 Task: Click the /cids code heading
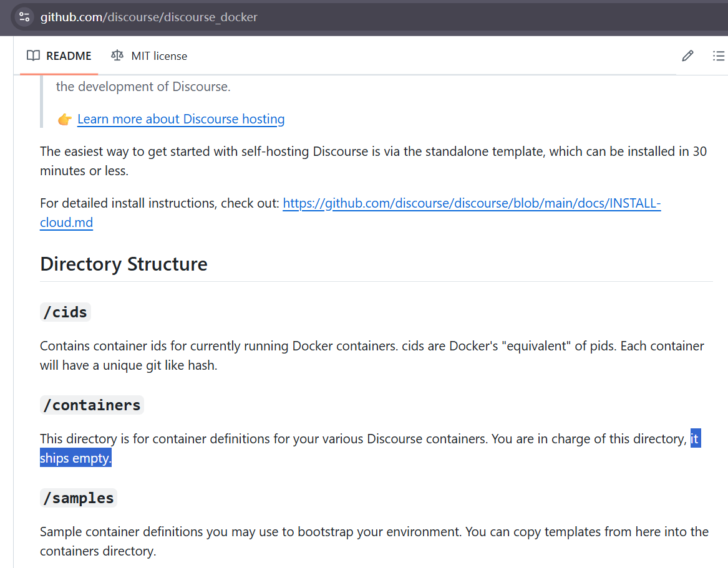pos(66,312)
